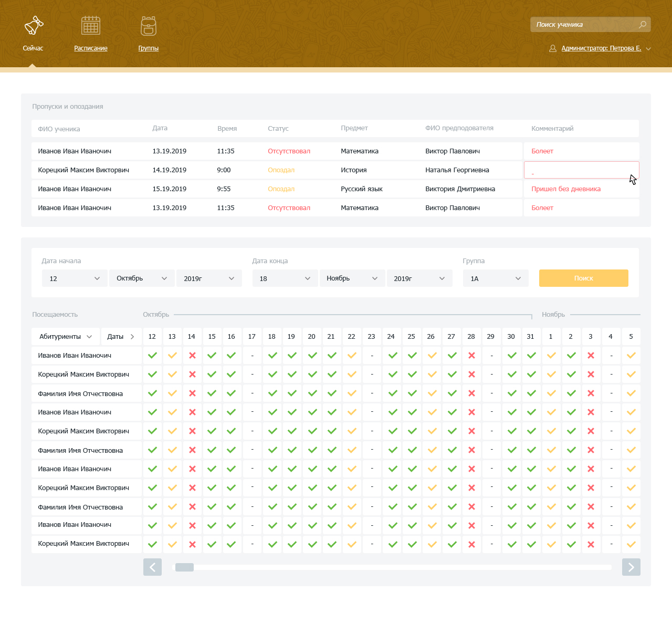The image size is (672, 623).
Task: Focus the Поиск ученика search field
Action: pyautogui.click(x=591, y=25)
